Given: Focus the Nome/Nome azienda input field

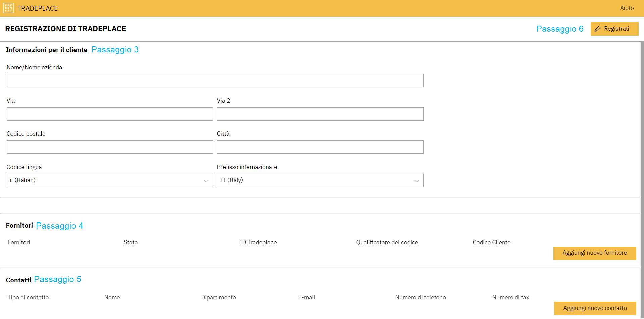Looking at the screenshot, I should [215, 81].
